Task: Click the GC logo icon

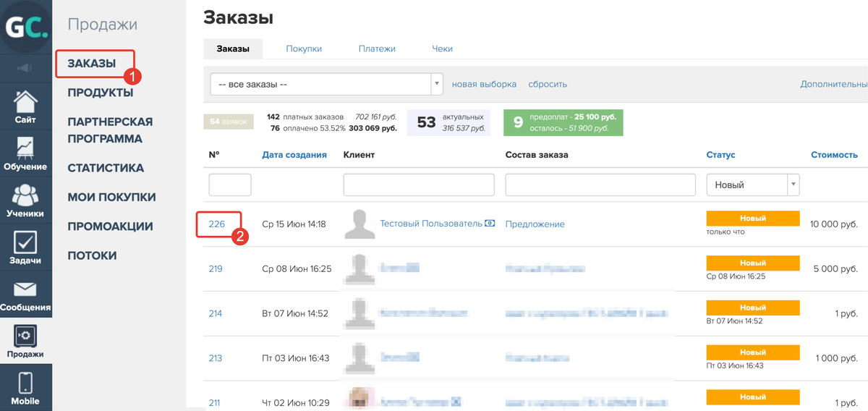Action: pos(26,27)
